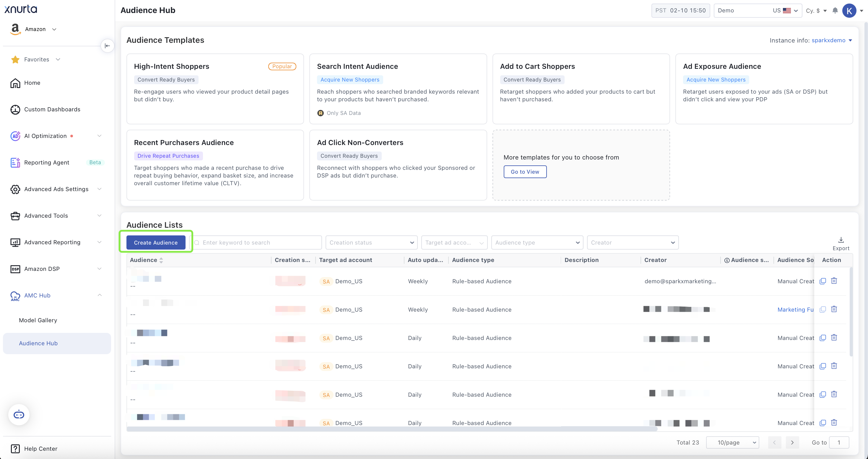The image size is (868, 459).
Task: Expand the Instance info sparkxdemo dropdown
Action: (850, 40)
